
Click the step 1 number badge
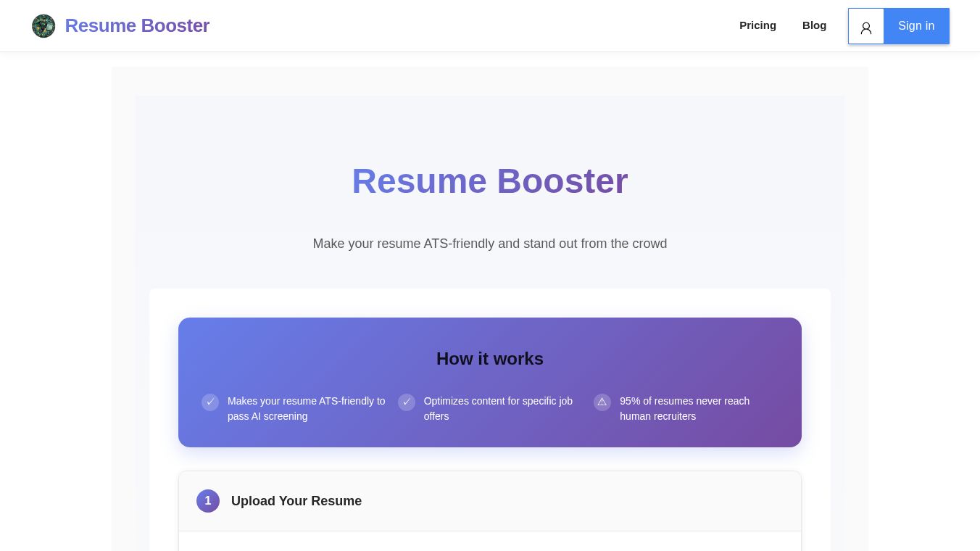click(x=208, y=501)
